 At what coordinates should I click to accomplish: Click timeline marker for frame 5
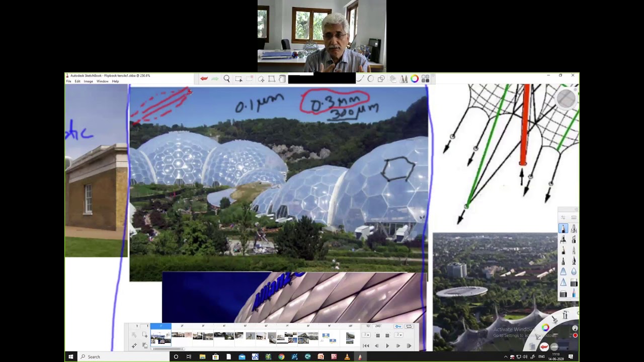[245, 326]
